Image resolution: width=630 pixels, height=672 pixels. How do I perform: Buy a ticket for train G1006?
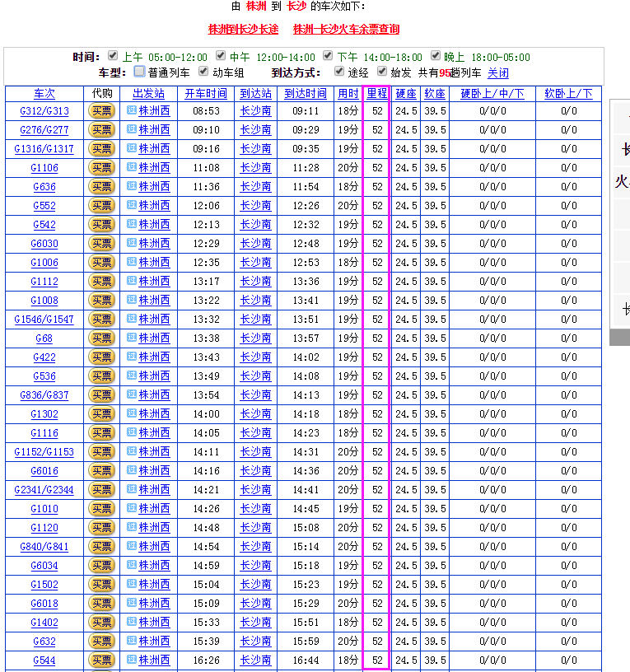tap(101, 262)
